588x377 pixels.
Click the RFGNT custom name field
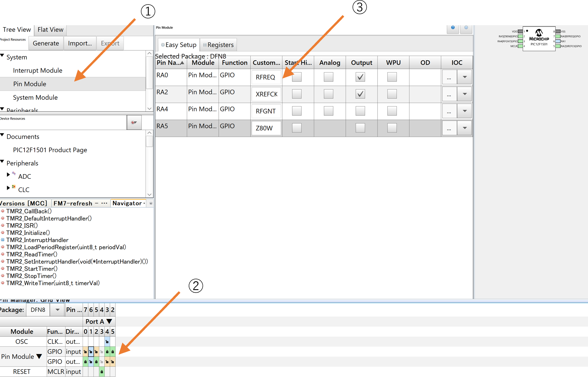click(x=266, y=111)
